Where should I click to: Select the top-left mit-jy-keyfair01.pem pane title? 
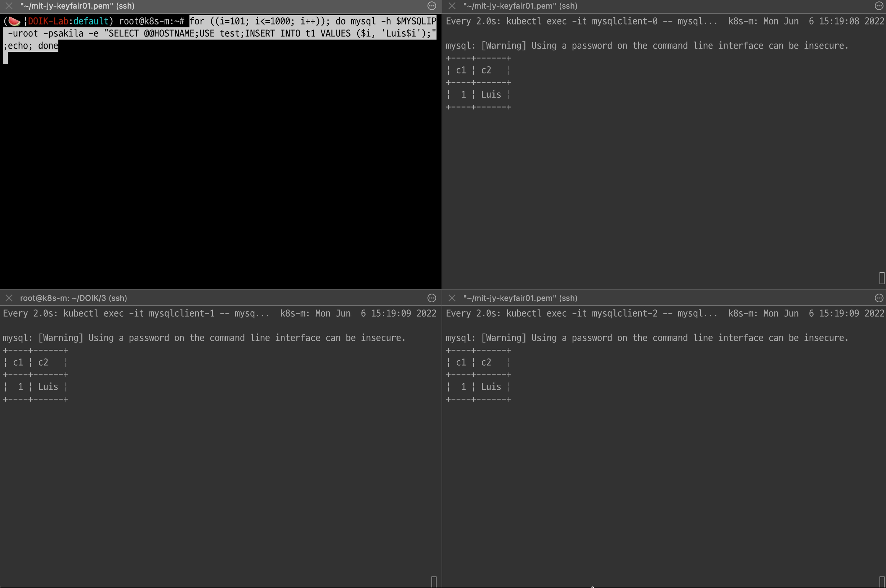77,6
